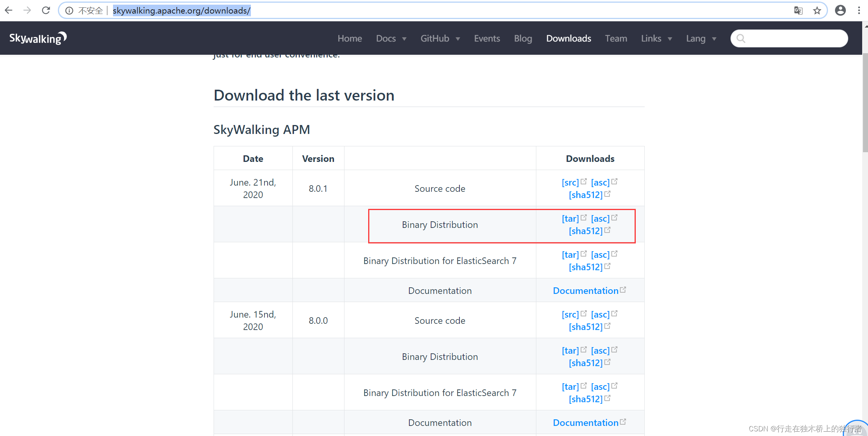The height and width of the screenshot is (436, 868).
Task: Click the search magnifier icon
Action: click(x=741, y=38)
